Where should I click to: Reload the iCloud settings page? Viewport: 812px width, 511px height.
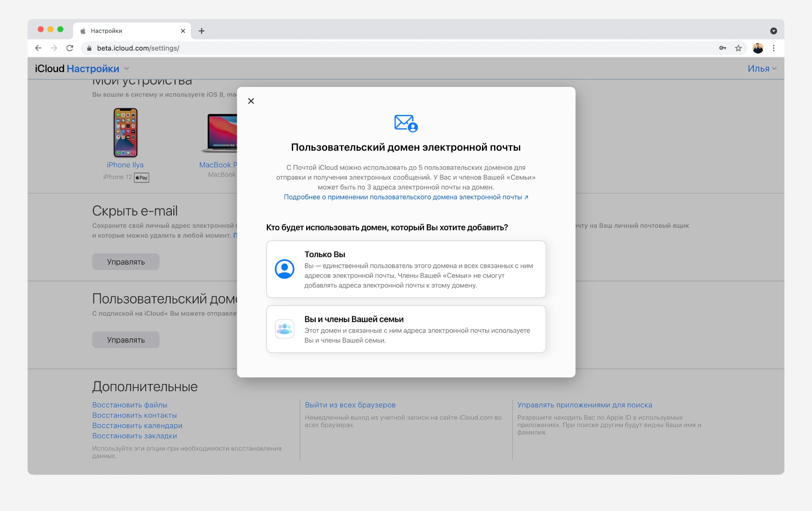pos(70,48)
